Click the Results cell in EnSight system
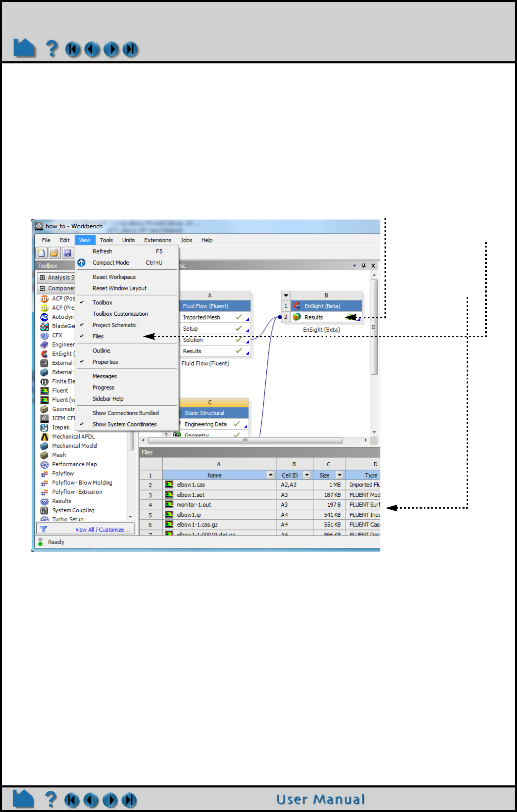 [x=326, y=317]
